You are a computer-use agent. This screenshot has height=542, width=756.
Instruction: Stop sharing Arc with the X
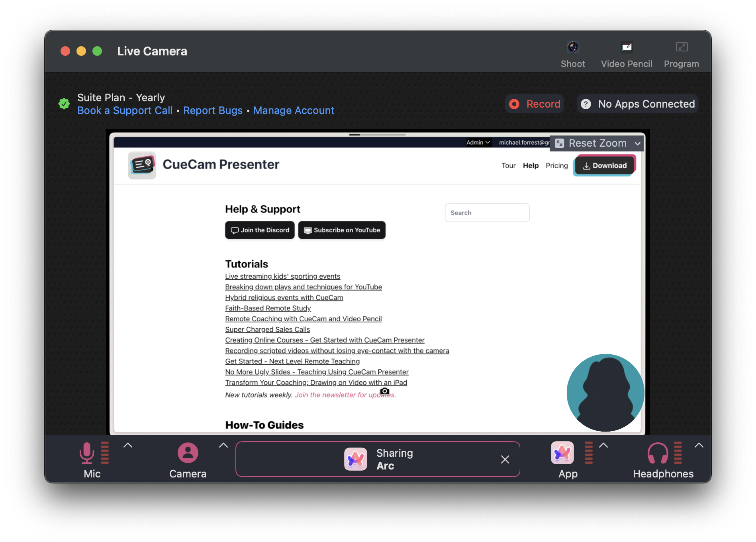click(505, 460)
